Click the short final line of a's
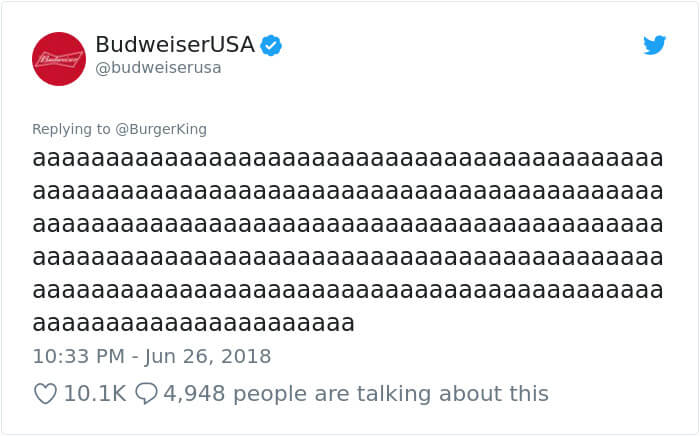 [x=194, y=323]
